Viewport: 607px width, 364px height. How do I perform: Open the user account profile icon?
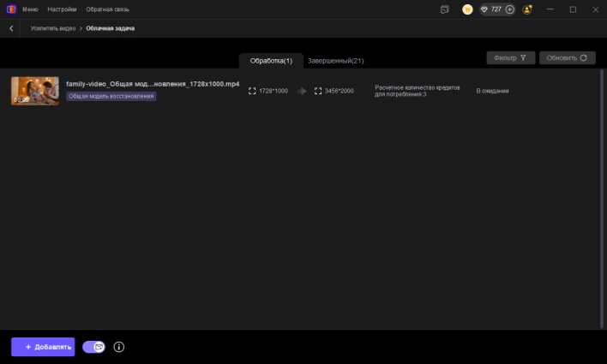pyautogui.click(x=526, y=9)
